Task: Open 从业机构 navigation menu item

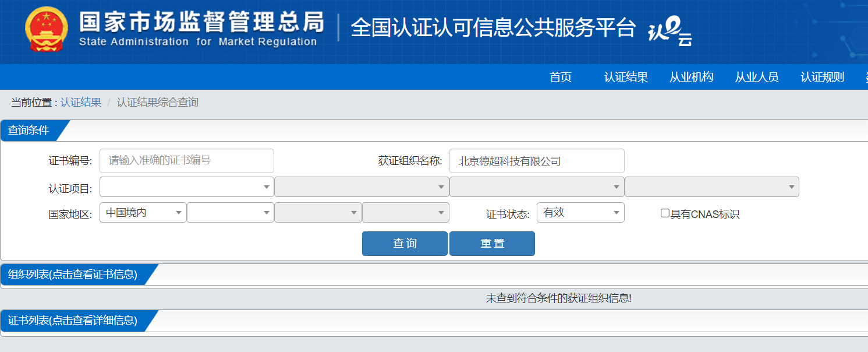Action: tap(691, 77)
